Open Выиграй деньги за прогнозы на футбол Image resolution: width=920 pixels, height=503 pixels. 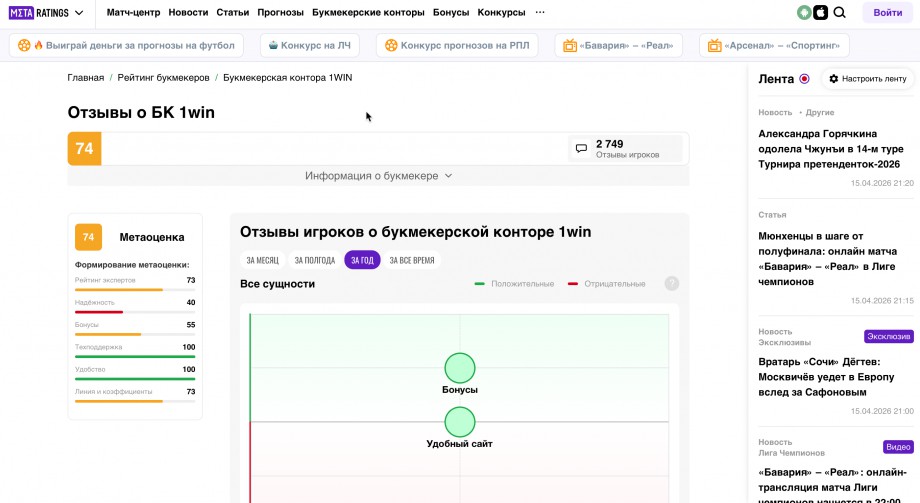(126, 45)
